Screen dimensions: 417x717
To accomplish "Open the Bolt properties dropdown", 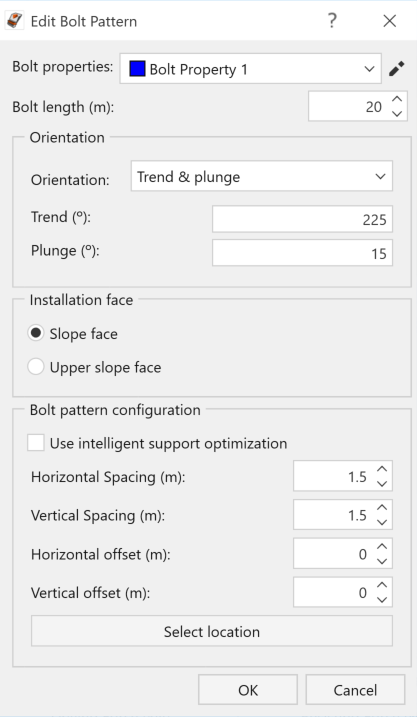I will 250,69.
